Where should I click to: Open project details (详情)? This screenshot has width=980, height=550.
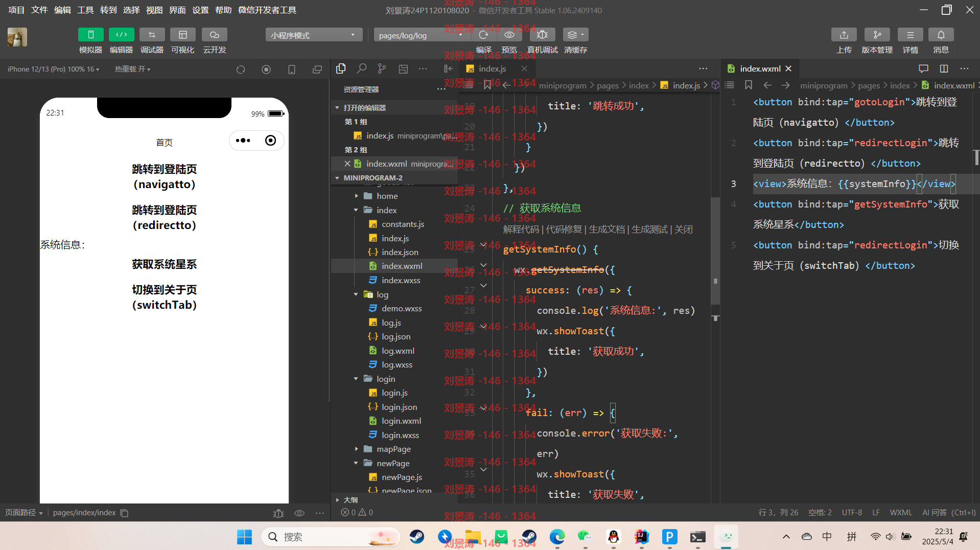pos(910,35)
